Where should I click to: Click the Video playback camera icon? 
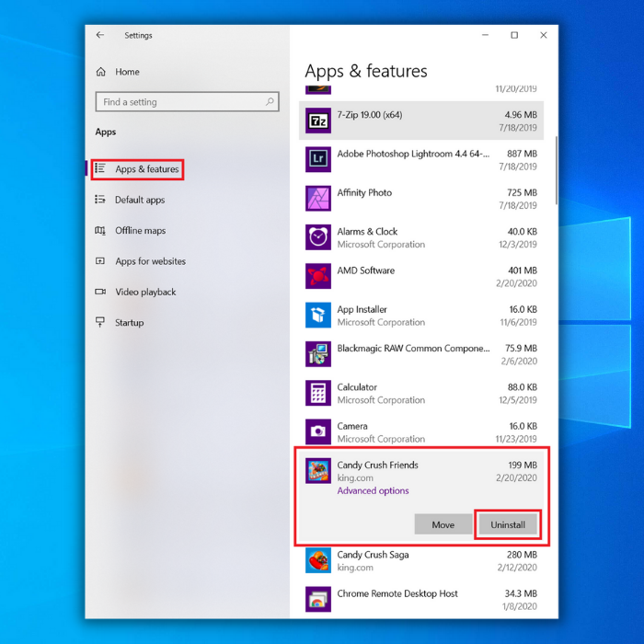100,292
